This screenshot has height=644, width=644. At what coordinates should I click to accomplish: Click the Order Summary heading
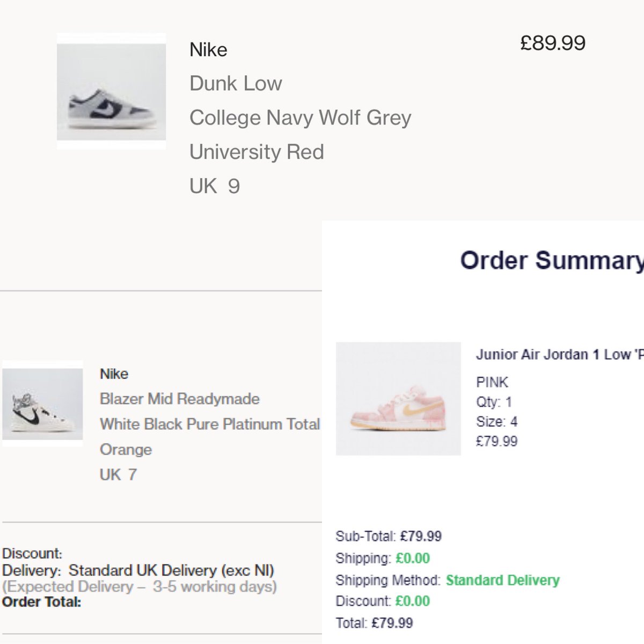point(551,260)
